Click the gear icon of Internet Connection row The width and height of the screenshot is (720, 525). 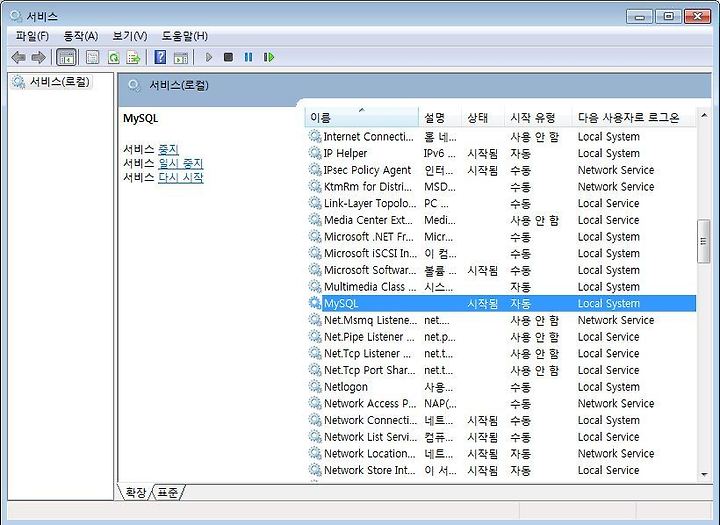pos(315,136)
